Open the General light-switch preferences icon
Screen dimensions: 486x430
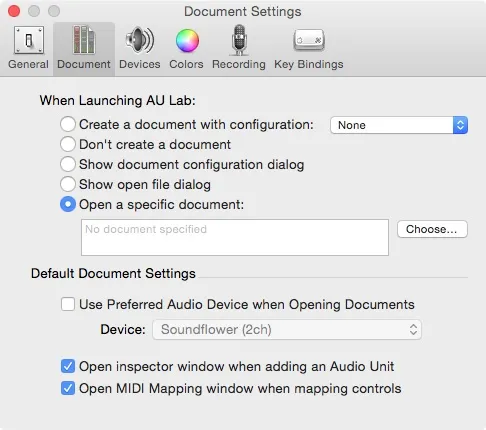(x=29, y=41)
